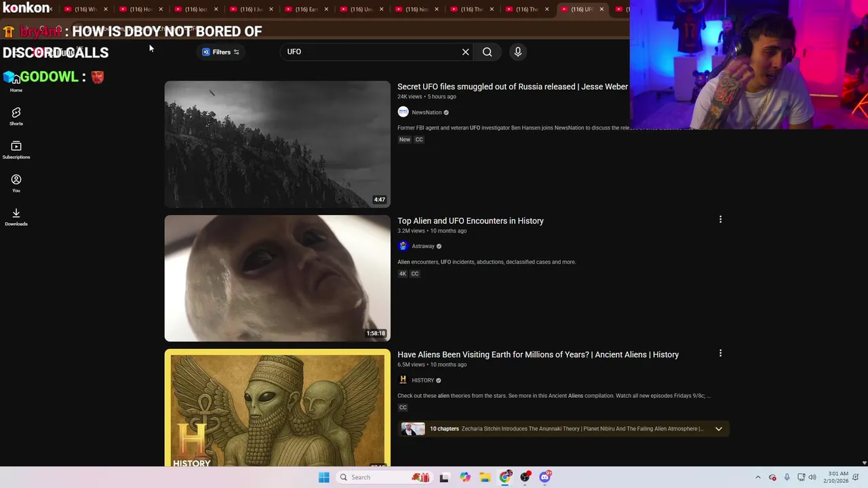Switch to the '(116) lost' browser tab

tap(197, 9)
